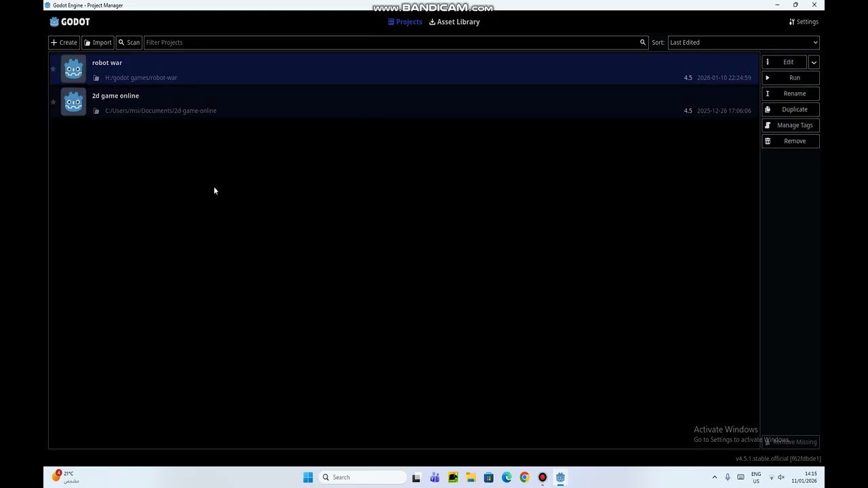Switch to the Projects tab

coord(405,22)
